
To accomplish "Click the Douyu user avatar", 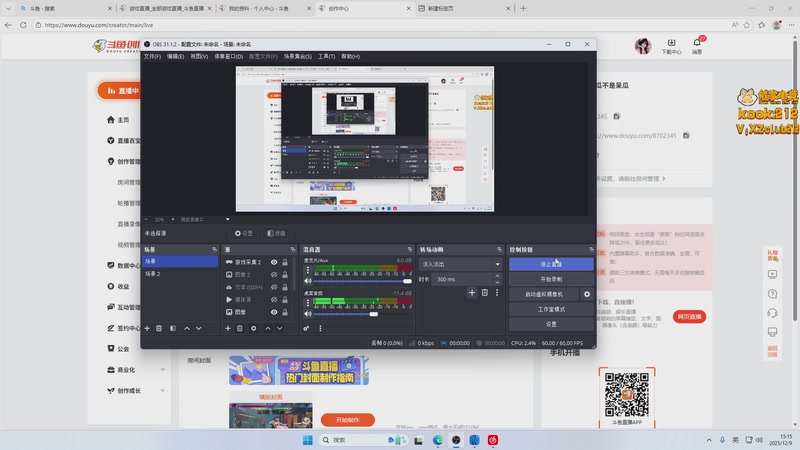I will pyautogui.click(x=643, y=46).
